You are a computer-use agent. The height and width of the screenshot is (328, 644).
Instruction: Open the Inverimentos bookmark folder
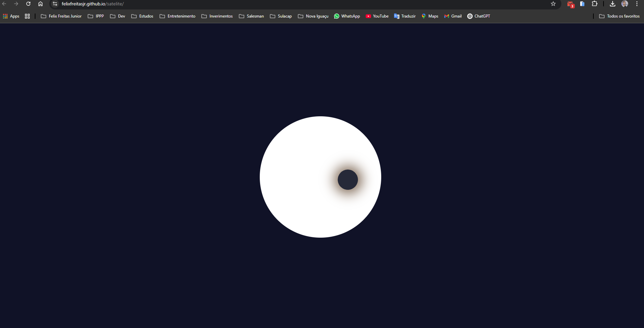click(217, 16)
